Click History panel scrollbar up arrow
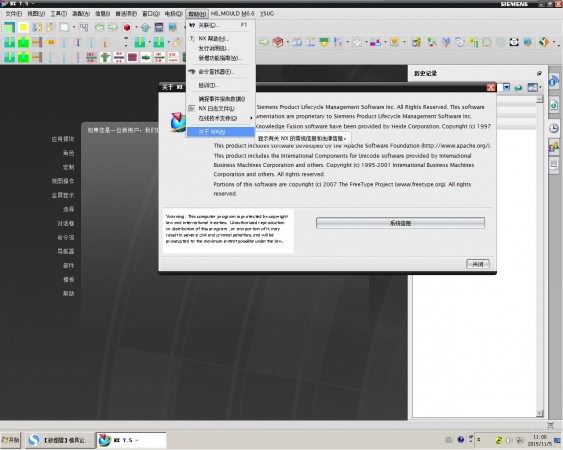The height and width of the screenshot is (450, 563). (539, 99)
